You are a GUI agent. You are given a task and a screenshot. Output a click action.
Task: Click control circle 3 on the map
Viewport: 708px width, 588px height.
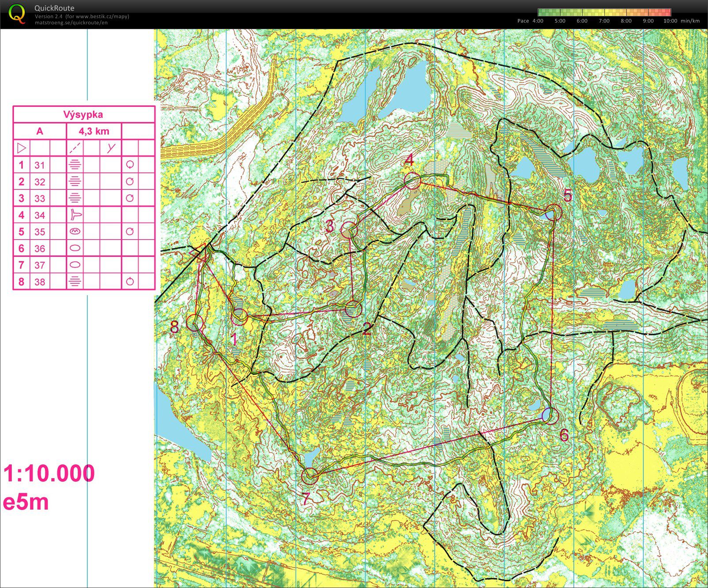[x=350, y=230]
